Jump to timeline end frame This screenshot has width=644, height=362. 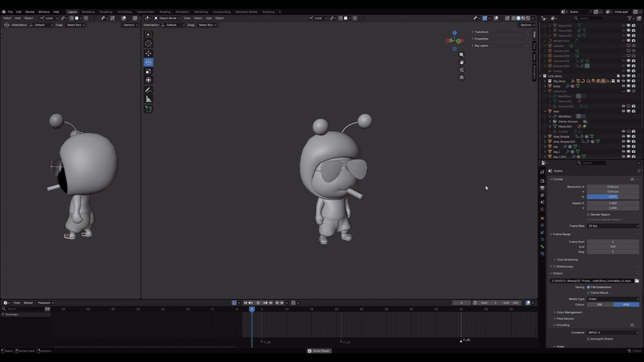[x=270, y=303]
